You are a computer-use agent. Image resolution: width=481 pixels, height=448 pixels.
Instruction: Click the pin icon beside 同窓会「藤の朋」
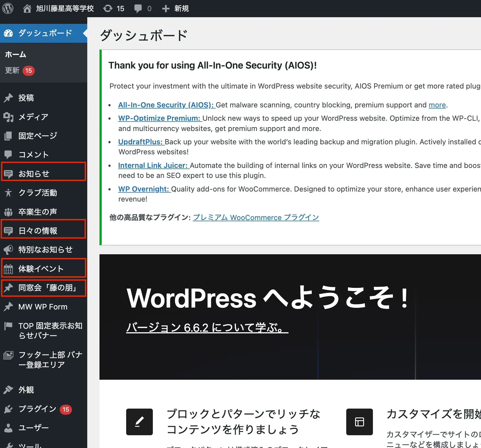pyautogui.click(x=8, y=288)
